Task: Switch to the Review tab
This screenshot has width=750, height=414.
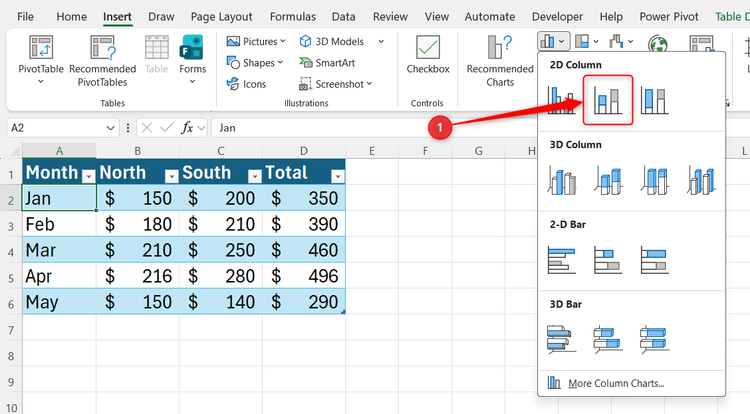Action: coord(390,17)
